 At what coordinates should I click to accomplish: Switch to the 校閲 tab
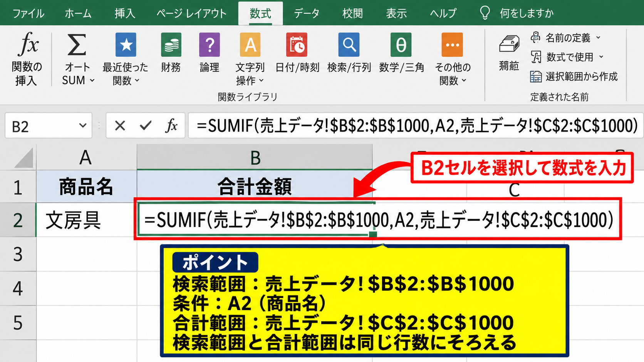tap(352, 13)
